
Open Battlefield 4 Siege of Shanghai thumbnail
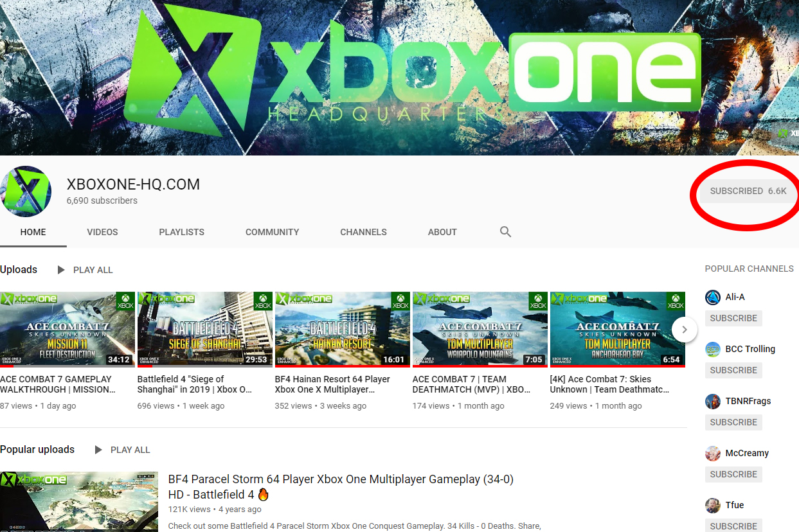pyautogui.click(x=205, y=329)
